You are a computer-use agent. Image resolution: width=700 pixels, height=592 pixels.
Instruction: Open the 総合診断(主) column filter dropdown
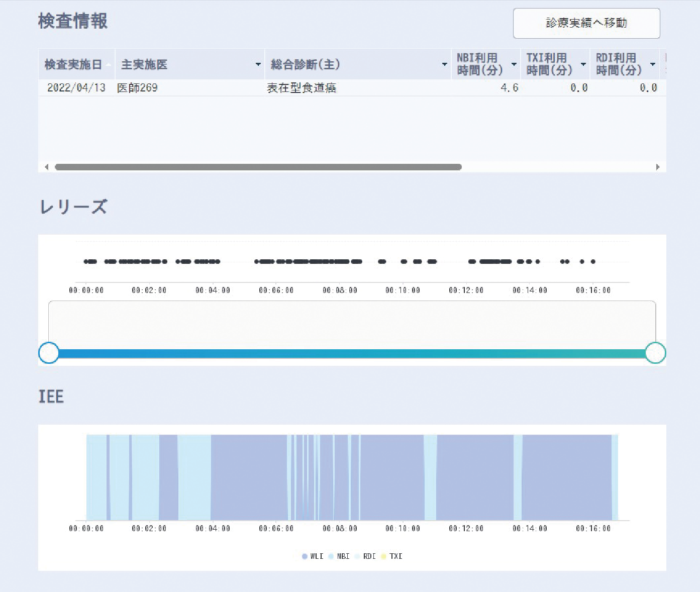coord(444,64)
